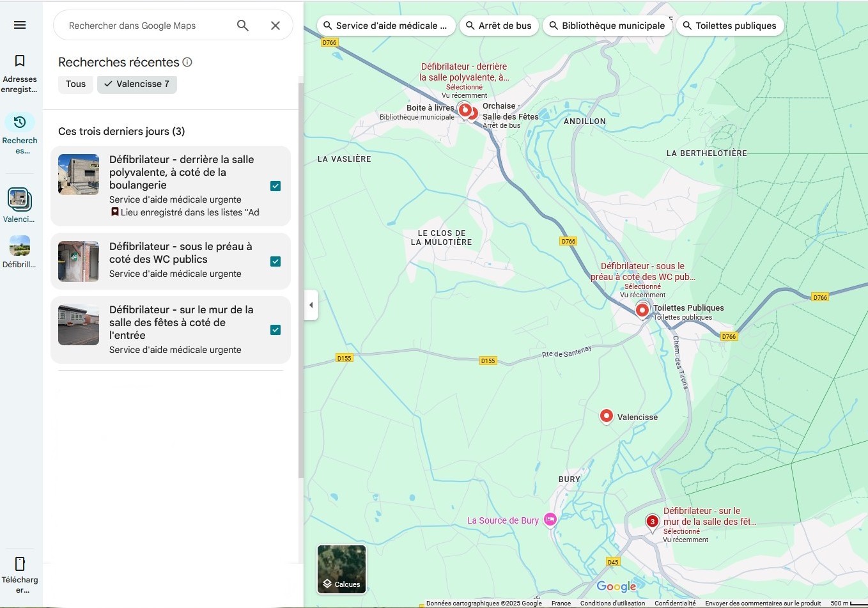Open Envoyer des commentaires sur le produit
The height and width of the screenshot is (608, 868).
click(763, 603)
